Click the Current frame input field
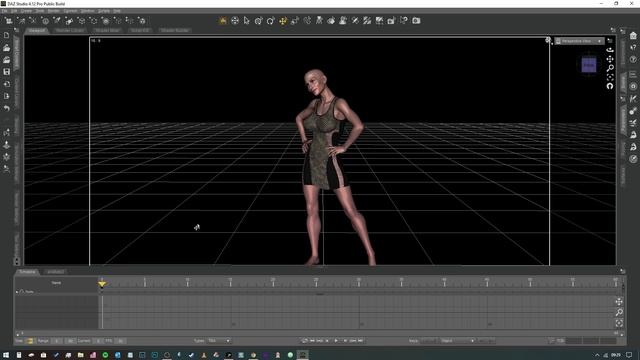This screenshot has height=360, width=640. [x=98, y=341]
